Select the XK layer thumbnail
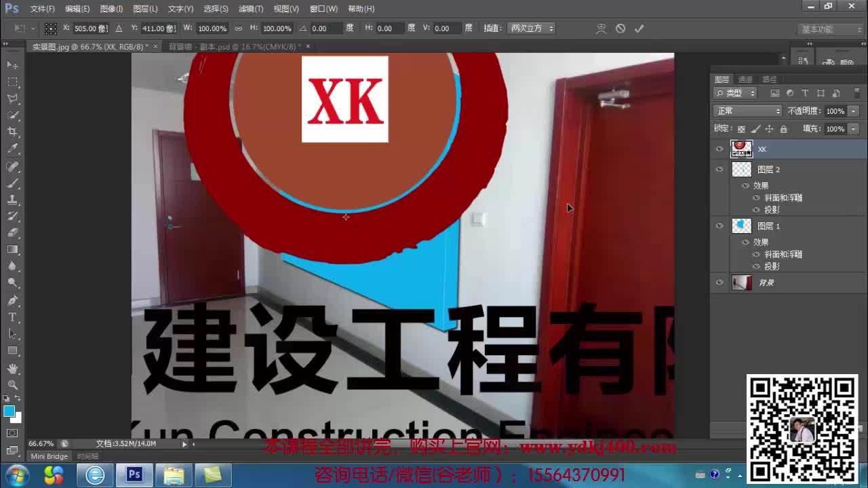Viewport: 868px width, 488px height. coord(741,149)
